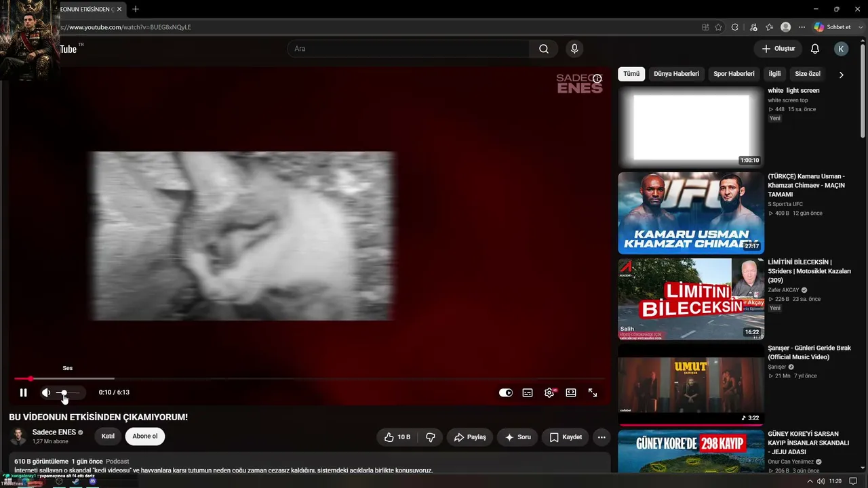This screenshot has height=488, width=868.
Task: Open the media control icon in browser toolbar
Action: click(753, 27)
